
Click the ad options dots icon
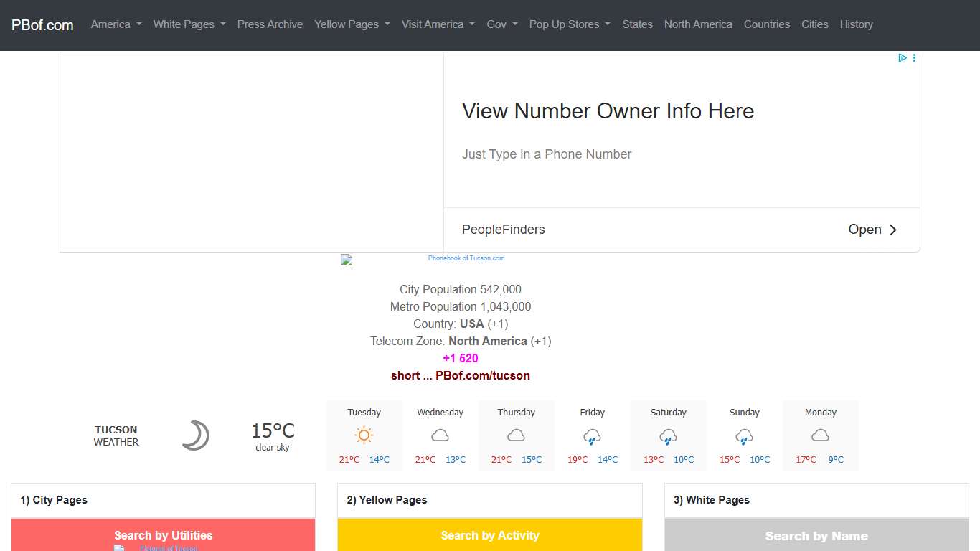[x=914, y=58]
